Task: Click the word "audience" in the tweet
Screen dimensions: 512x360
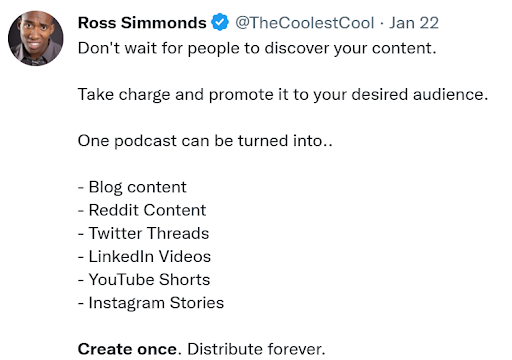Action: pos(450,95)
